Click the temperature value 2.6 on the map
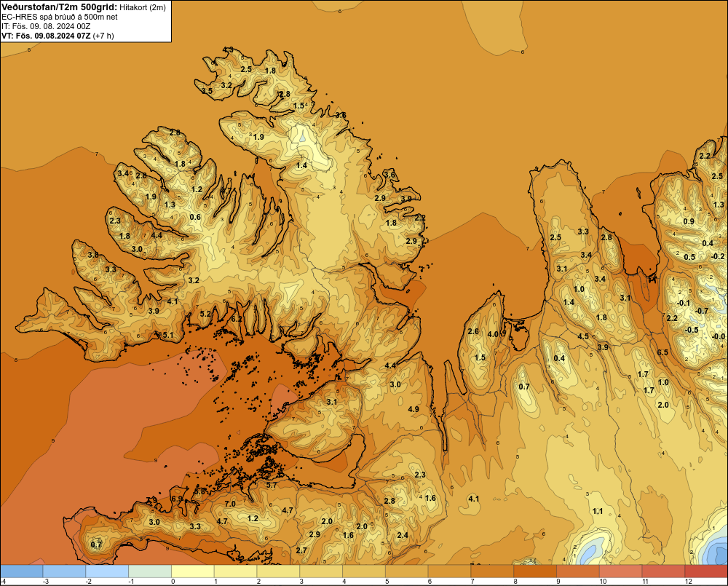The height and width of the screenshot is (586, 728). (473, 331)
